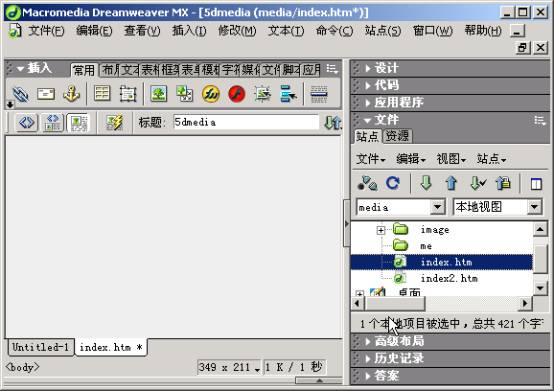This screenshot has width=554, height=391.
Task: Select index2.htm in the site file list
Action: point(449,278)
